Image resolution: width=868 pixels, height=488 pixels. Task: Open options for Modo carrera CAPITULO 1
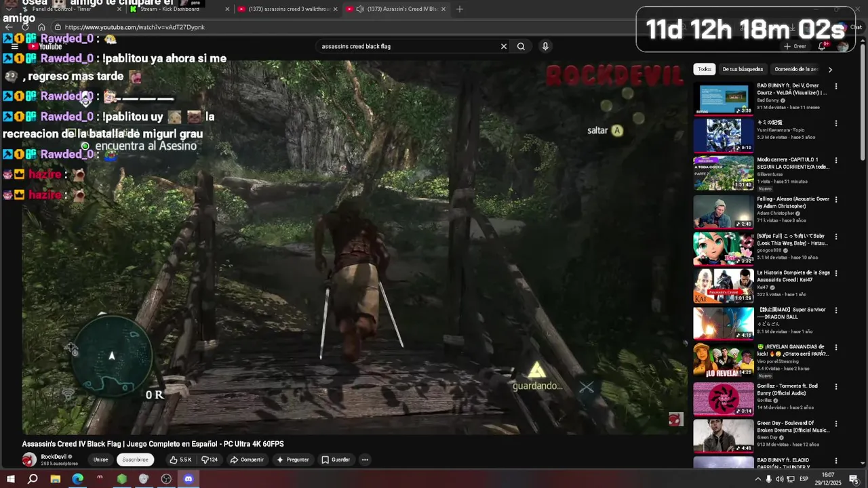click(x=836, y=161)
